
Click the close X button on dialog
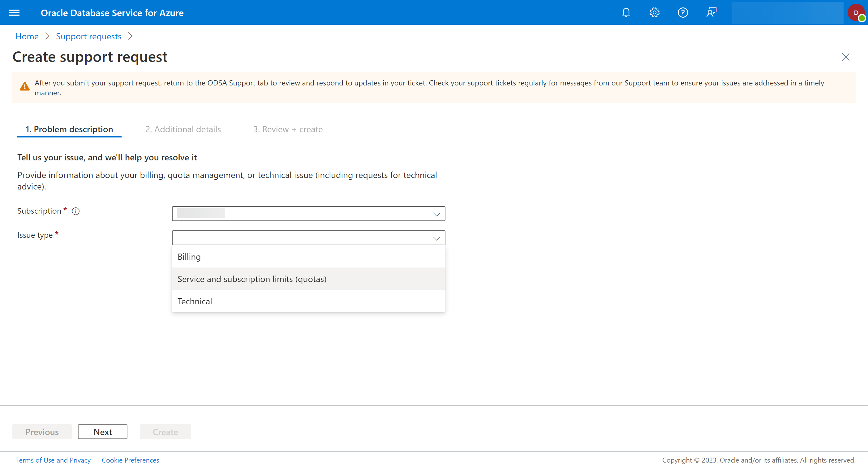coord(845,57)
